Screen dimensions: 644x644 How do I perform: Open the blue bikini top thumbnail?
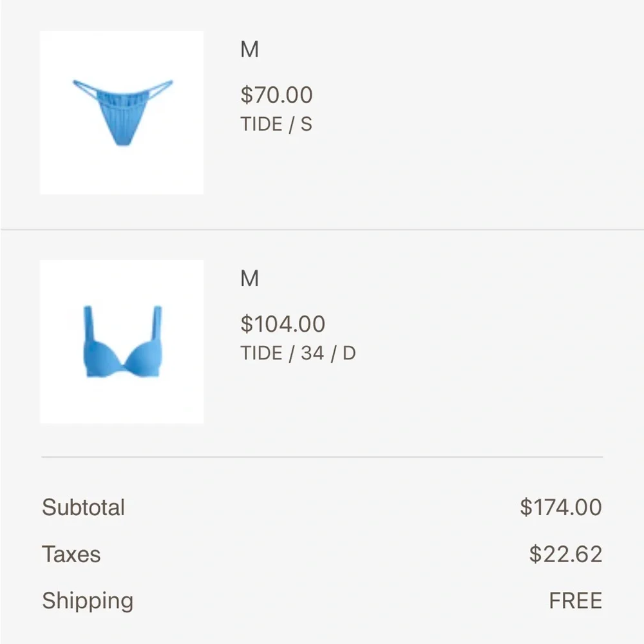pyautogui.click(x=122, y=342)
